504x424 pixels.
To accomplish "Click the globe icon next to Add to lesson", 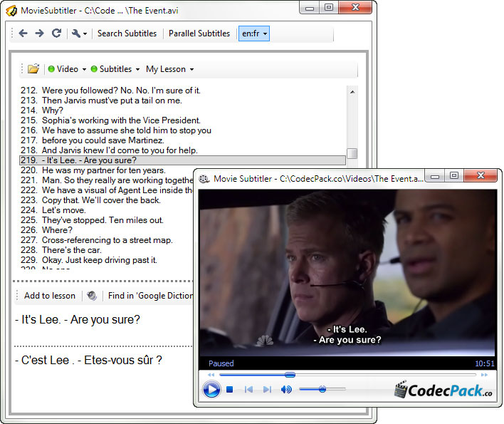I will (92, 296).
